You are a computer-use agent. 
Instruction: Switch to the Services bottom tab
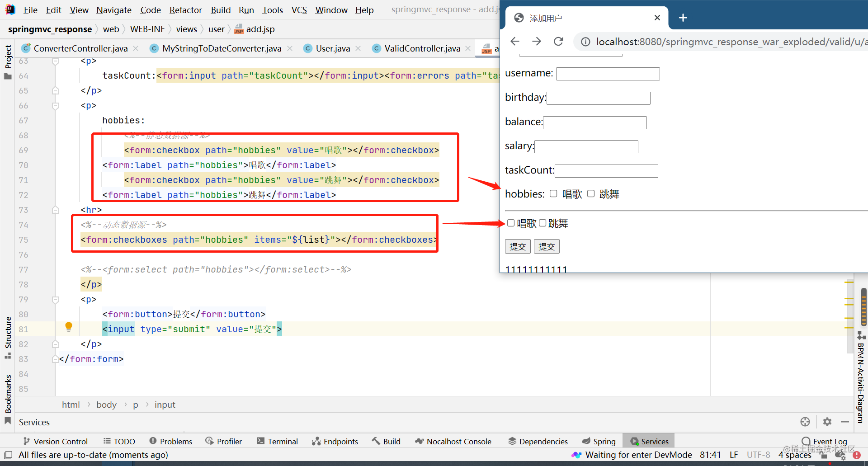649,441
